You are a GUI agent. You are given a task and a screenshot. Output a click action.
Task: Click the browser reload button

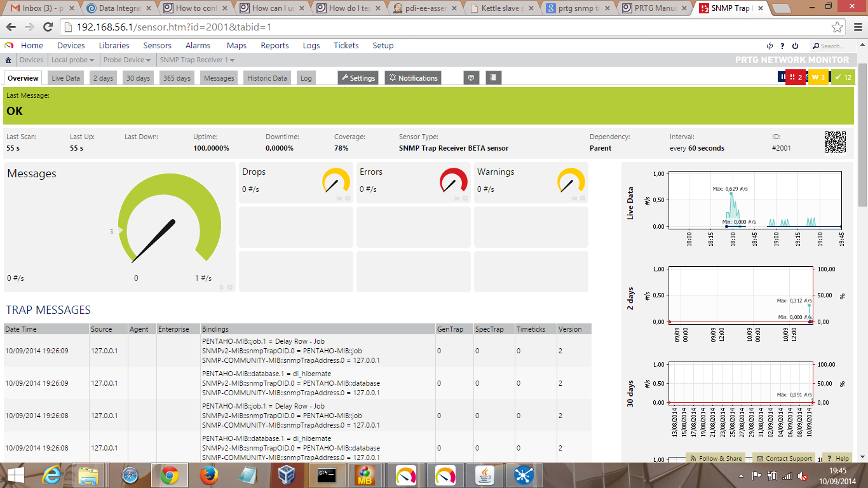coord(48,27)
